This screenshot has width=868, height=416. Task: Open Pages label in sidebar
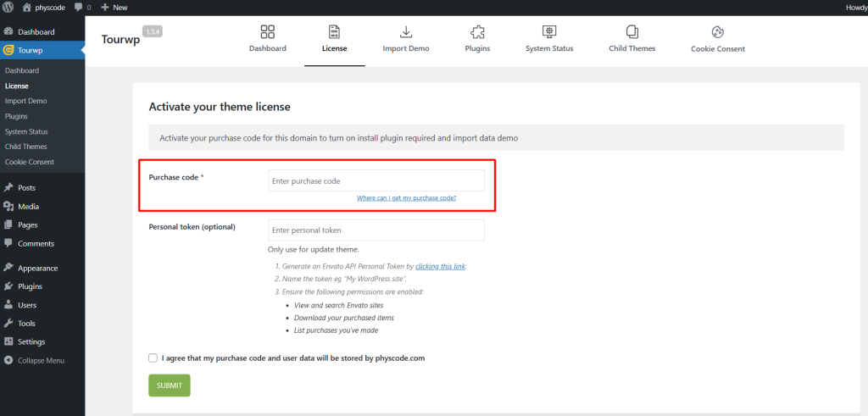(28, 225)
